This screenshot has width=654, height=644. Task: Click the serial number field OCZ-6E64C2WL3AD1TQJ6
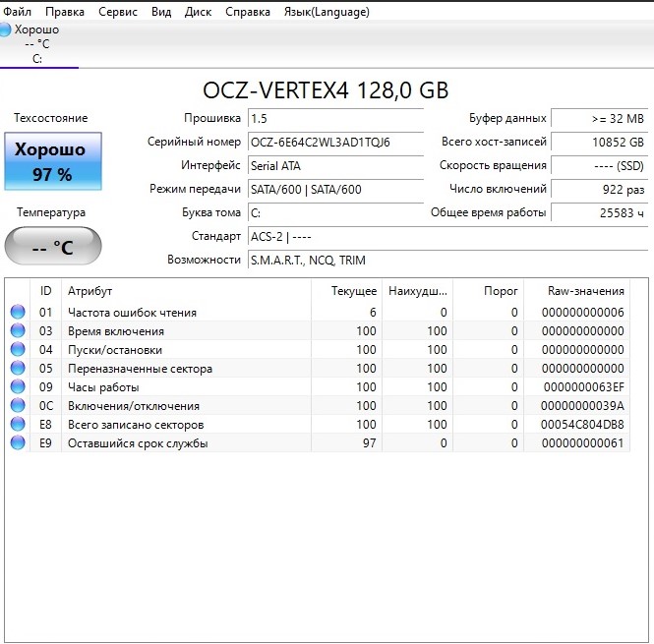335,143
